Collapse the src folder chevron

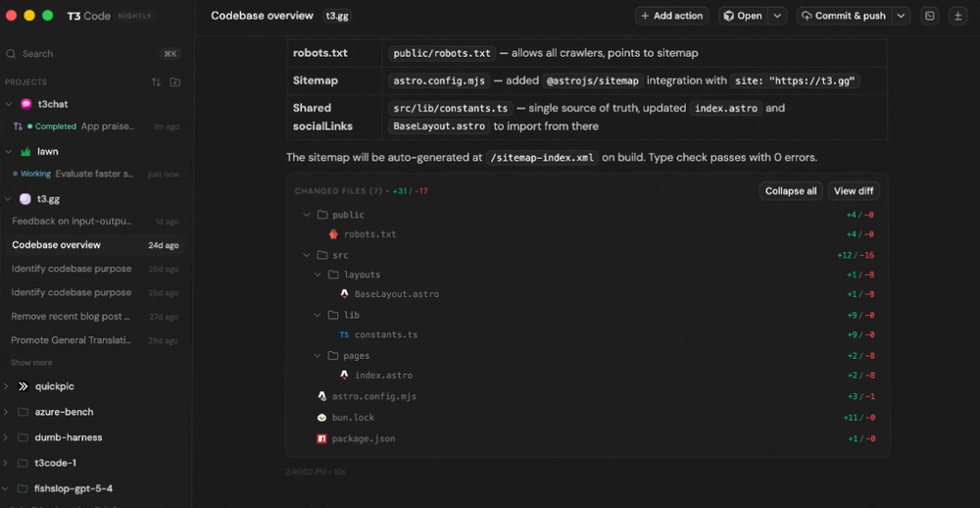[306, 255]
